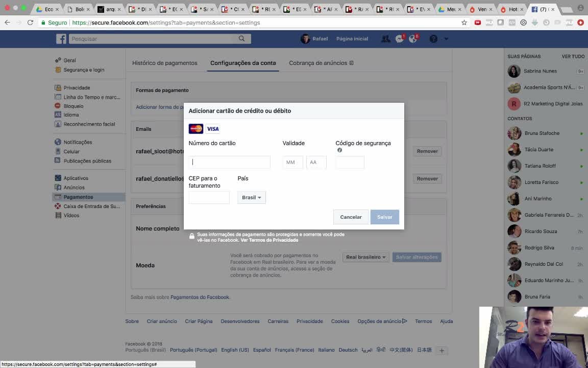Open Criar anúncio footer link
The width and height of the screenshot is (588, 368).
162,321
